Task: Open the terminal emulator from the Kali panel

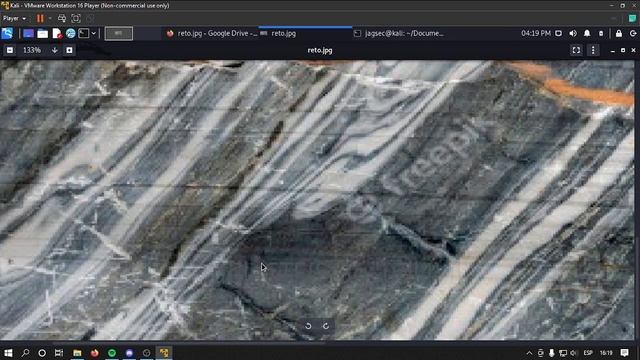Action: pyautogui.click(x=84, y=33)
